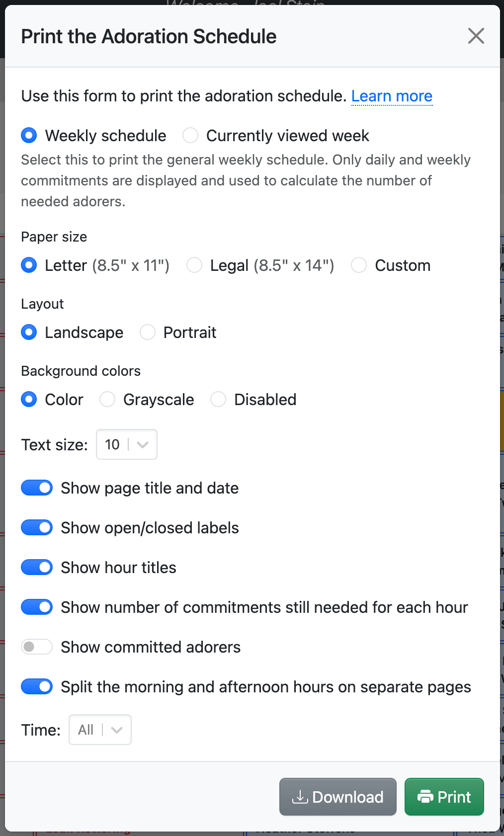Disable Show open/closed labels switch
The image size is (504, 836).
click(37, 527)
